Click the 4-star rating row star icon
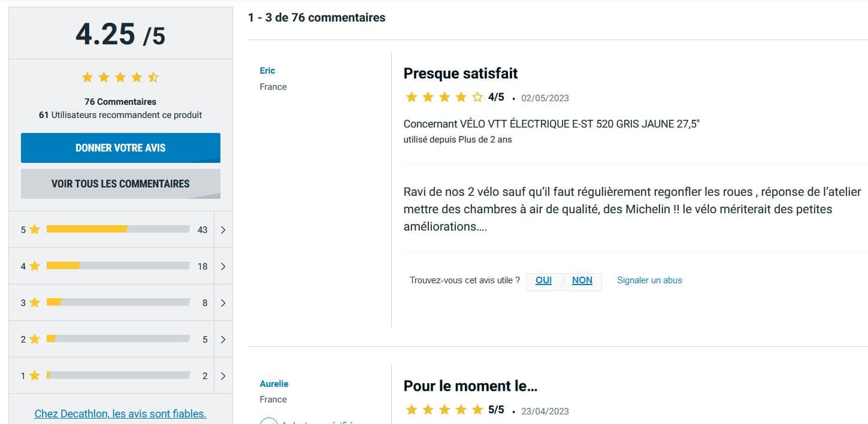 coord(34,266)
